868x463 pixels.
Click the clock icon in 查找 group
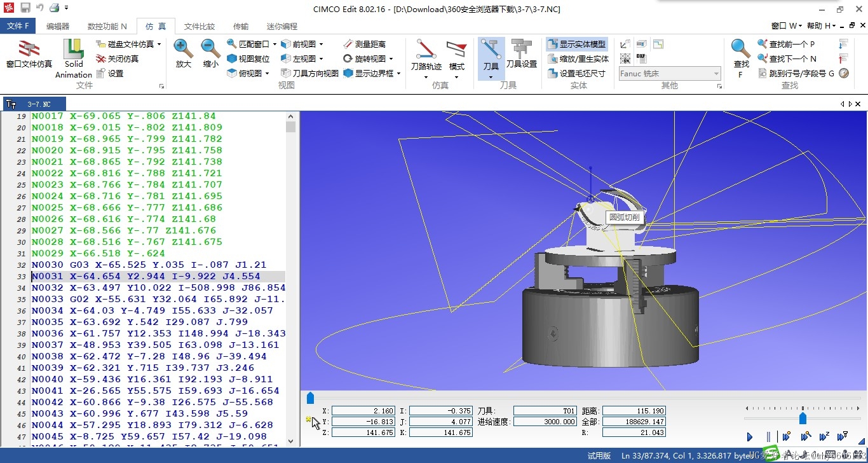[x=843, y=73]
